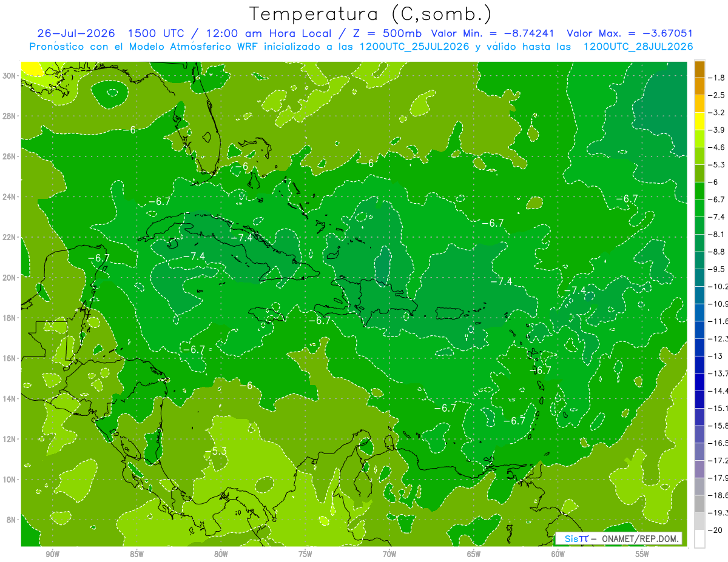Click the 'Temperatura (C,somb.)' chart title
This screenshot has height=562, width=728.
click(370, 14)
